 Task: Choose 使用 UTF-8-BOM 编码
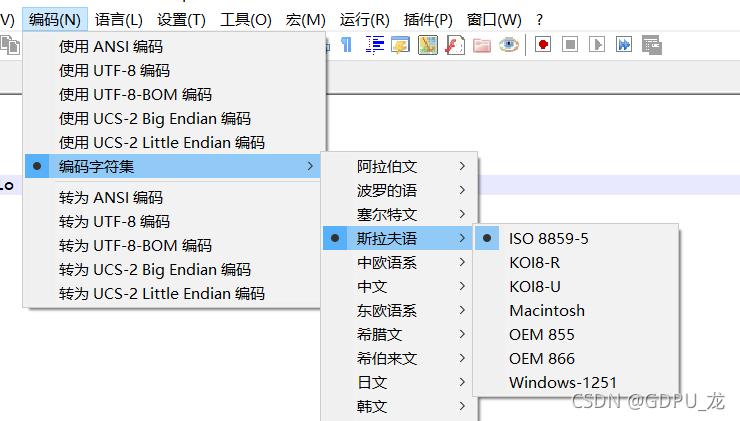point(174,94)
